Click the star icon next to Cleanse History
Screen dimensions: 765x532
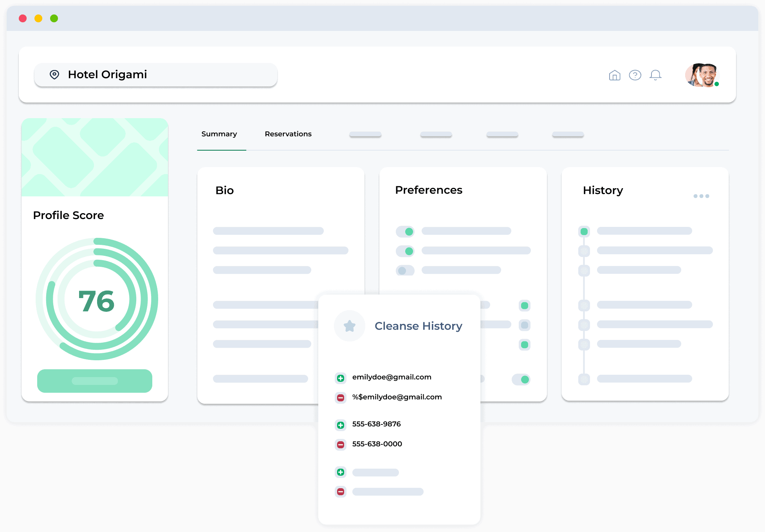[x=349, y=326]
